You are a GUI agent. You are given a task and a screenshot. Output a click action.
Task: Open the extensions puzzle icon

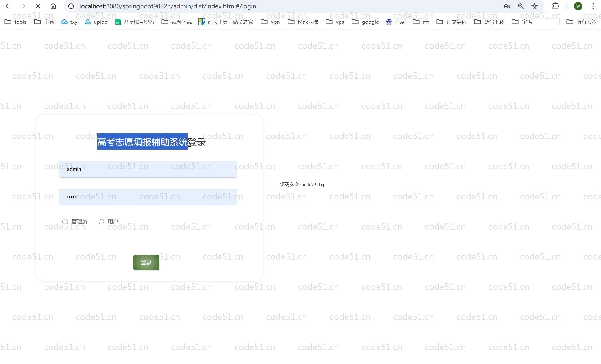pyautogui.click(x=556, y=6)
